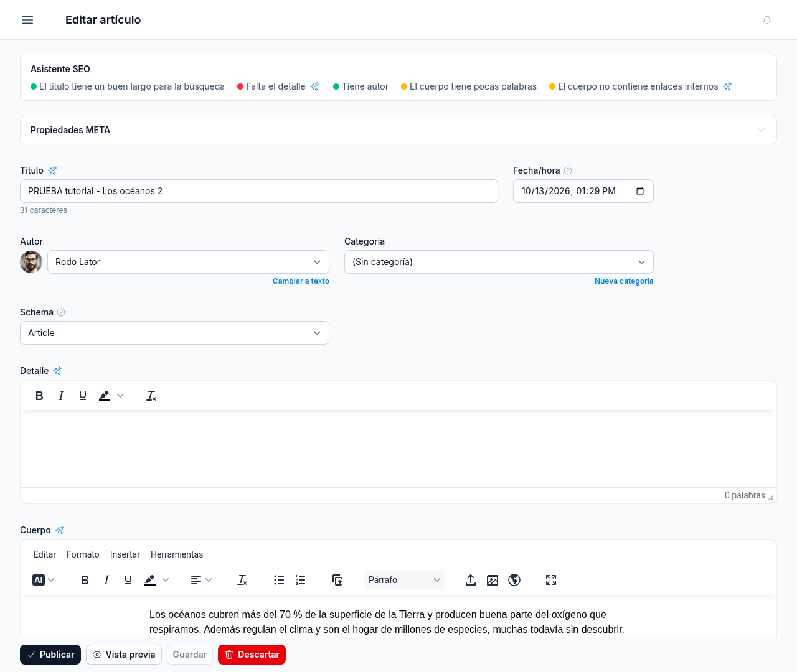This screenshot has width=797, height=672.
Task: Click the AI sparkle beside Título label
Action: 52,170
